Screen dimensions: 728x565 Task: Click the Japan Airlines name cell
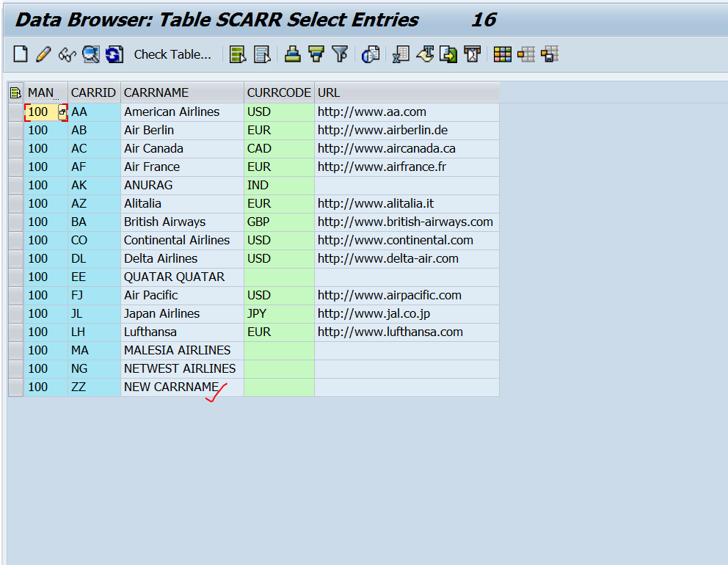(x=183, y=314)
